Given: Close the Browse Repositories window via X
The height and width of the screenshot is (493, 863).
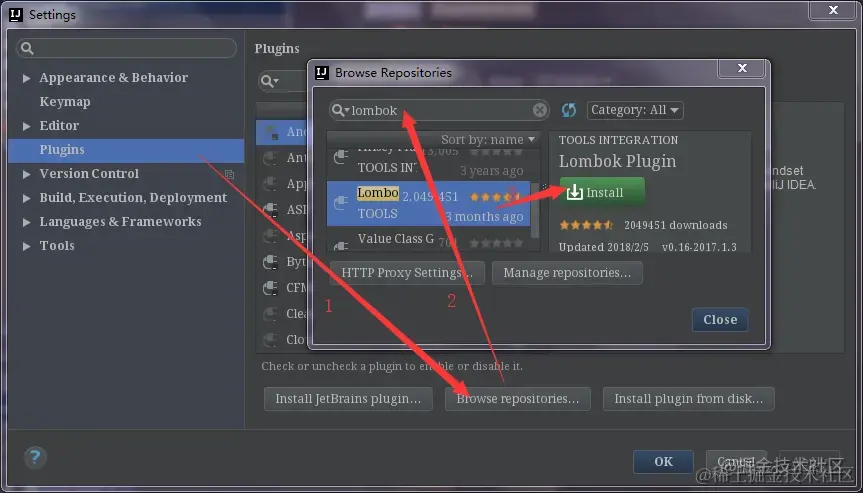Looking at the screenshot, I should pos(742,68).
